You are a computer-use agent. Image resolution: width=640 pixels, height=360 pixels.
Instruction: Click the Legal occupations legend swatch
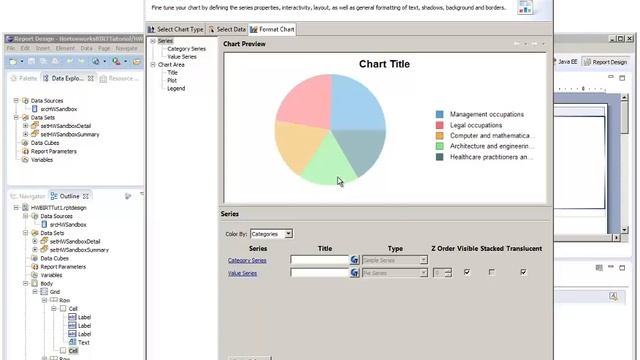click(440, 125)
